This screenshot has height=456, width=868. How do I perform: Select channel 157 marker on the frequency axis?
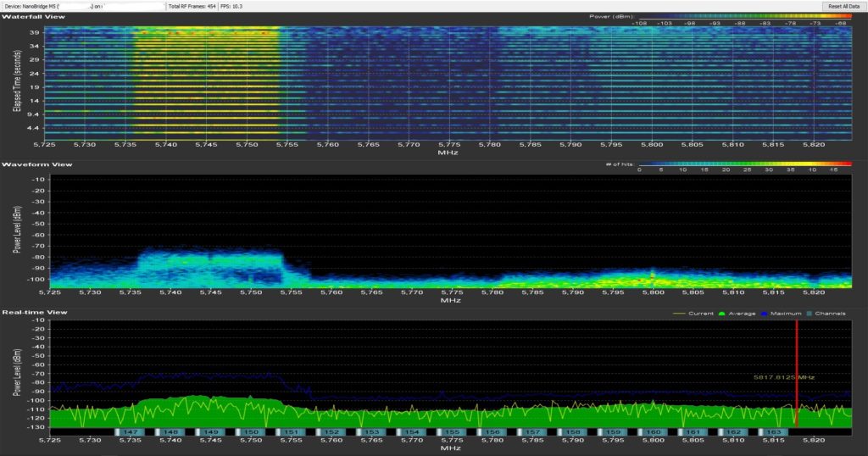point(531,432)
